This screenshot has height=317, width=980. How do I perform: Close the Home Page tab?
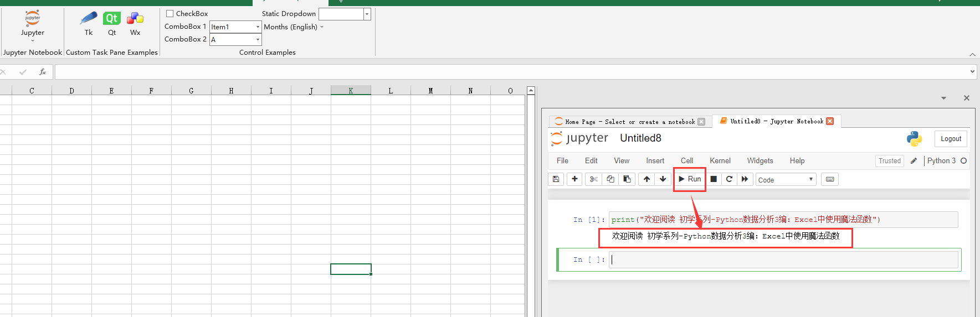click(701, 122)
